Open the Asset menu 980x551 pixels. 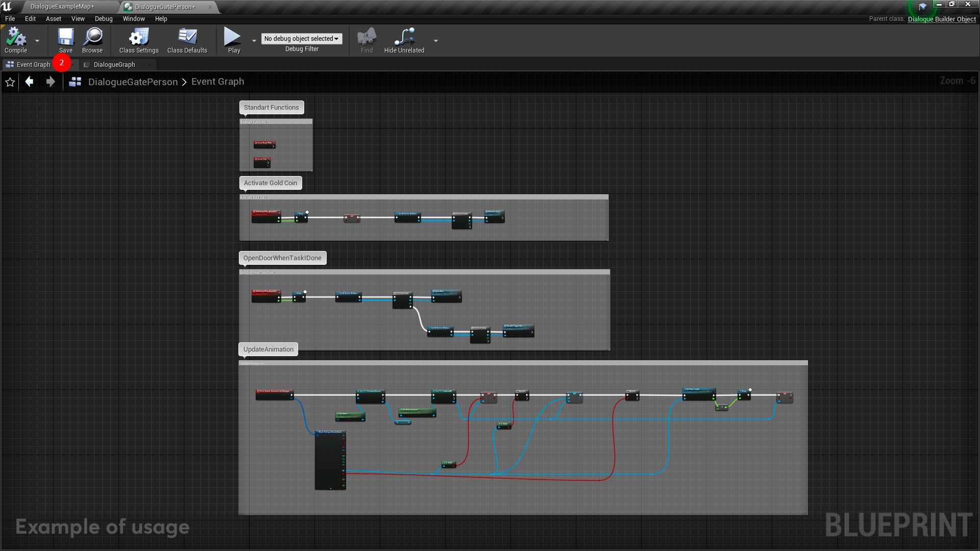53,19
